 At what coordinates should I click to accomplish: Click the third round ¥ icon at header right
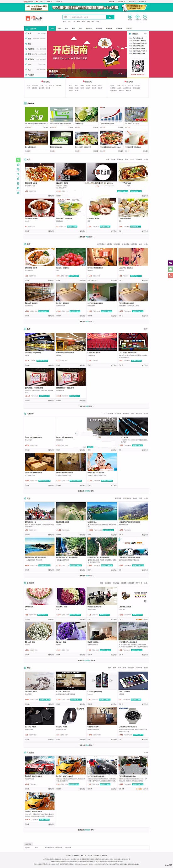(x=145, y=17)
